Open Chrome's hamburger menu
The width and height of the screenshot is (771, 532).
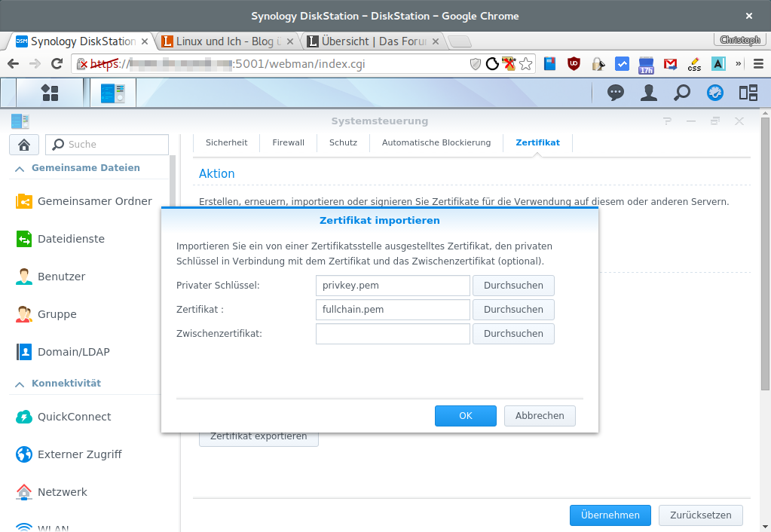click(x=756, y=64)
